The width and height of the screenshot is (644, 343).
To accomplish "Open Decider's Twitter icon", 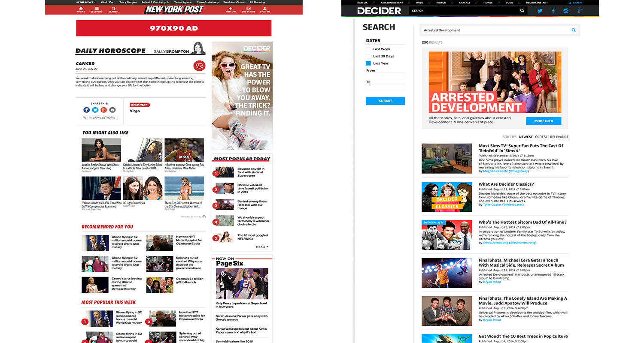I will tap(540, 11).
